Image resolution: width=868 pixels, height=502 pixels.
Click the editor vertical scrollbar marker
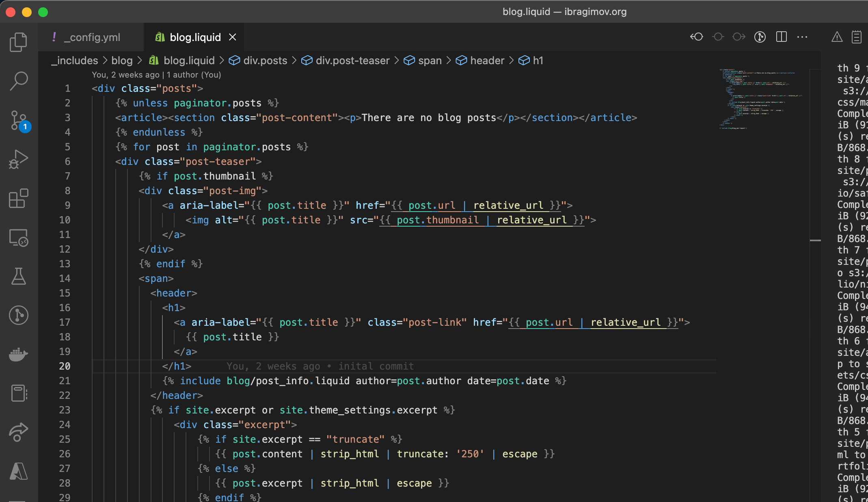point(815,240)
